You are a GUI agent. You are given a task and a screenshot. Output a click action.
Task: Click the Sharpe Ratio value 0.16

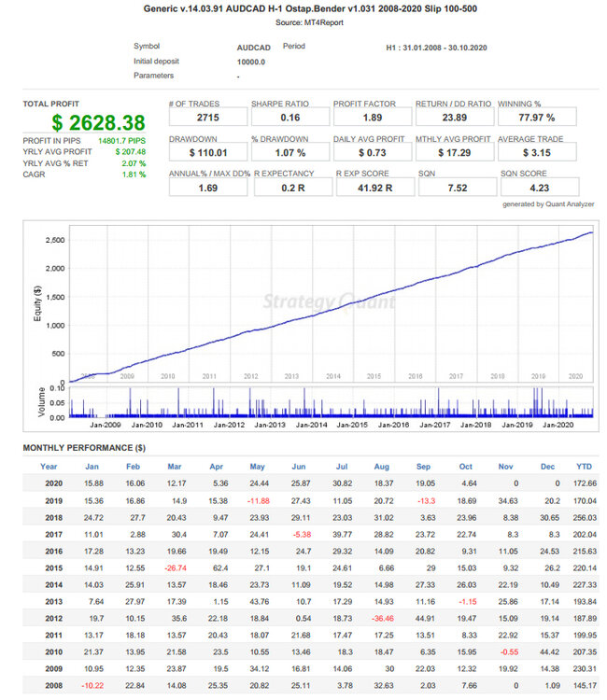[290, 118]
